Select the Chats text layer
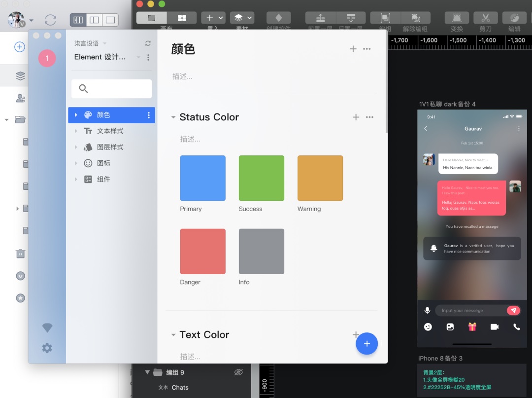 coord(180,388)
